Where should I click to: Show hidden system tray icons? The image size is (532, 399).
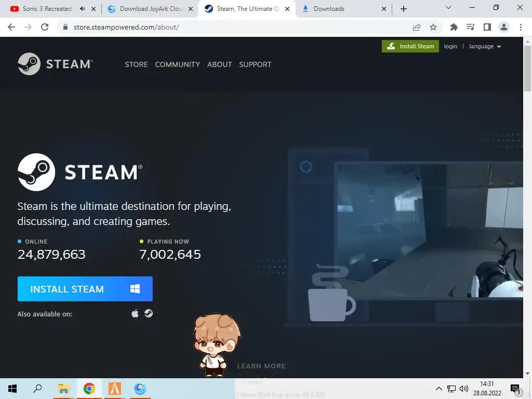coord(438,389)
